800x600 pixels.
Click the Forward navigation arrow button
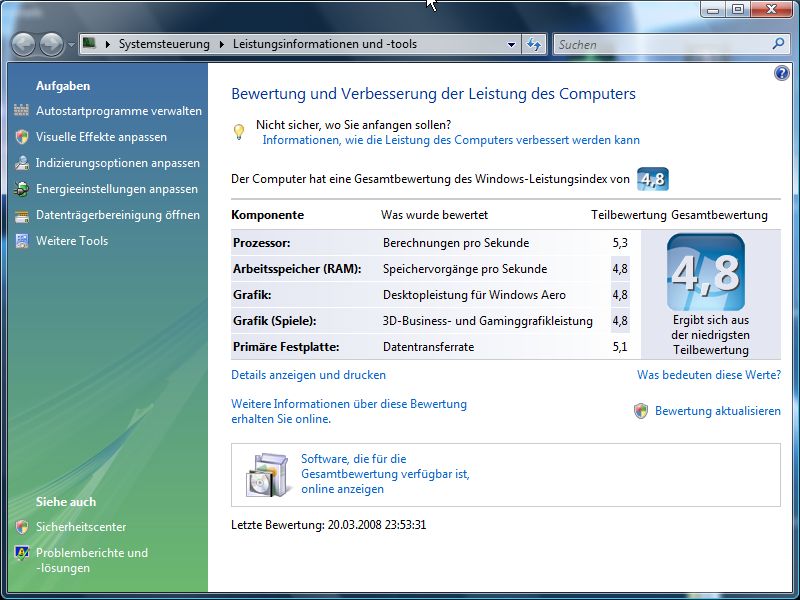[x=52, y=44]
